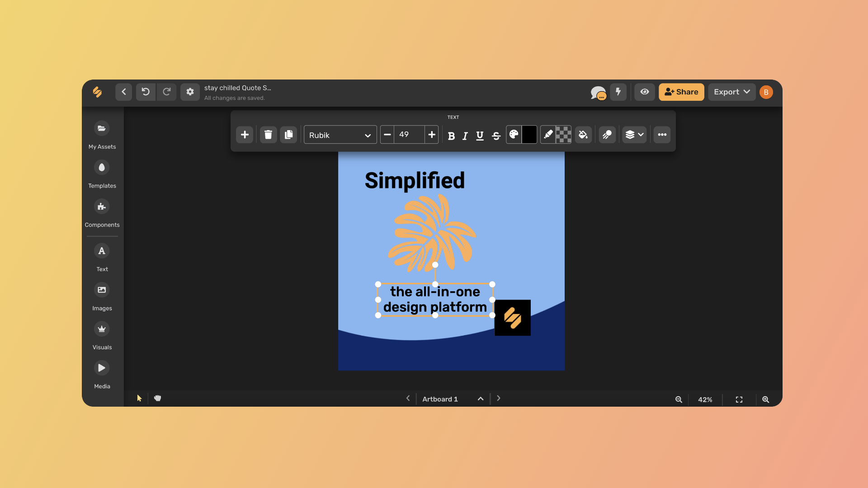Fit canvas to screen
The height and width of the screenshot is (488, 868).
coord(739,399)
